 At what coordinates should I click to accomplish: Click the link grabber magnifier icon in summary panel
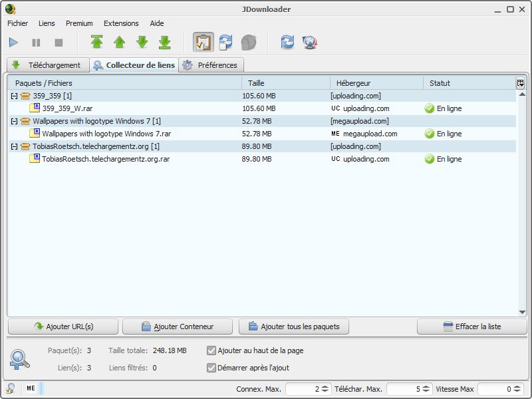[20, 360]
